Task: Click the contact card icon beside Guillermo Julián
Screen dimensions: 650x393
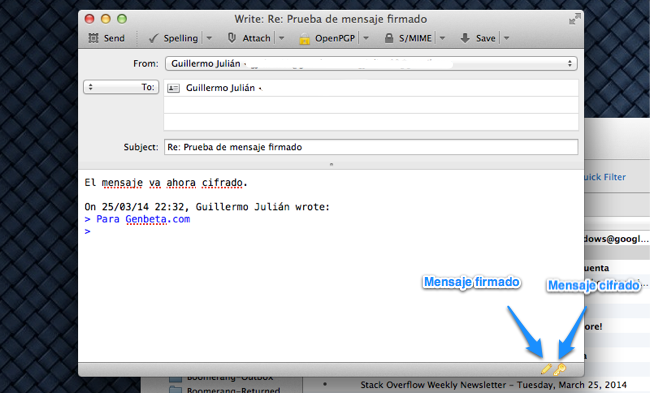Action: [173, 88]
